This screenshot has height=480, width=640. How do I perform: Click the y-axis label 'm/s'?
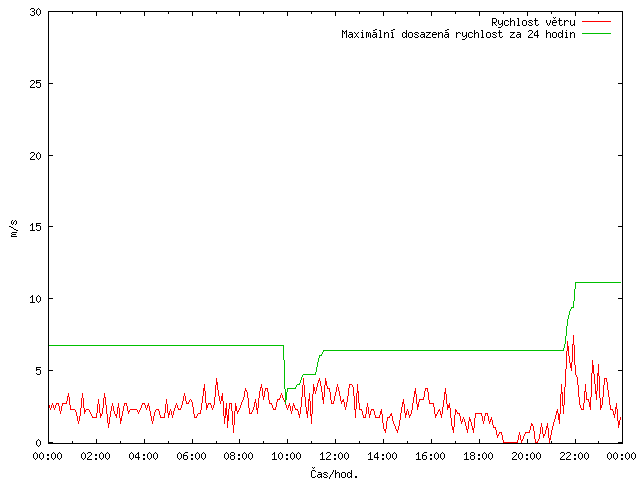pyautogui.click(x=14, y=229)
